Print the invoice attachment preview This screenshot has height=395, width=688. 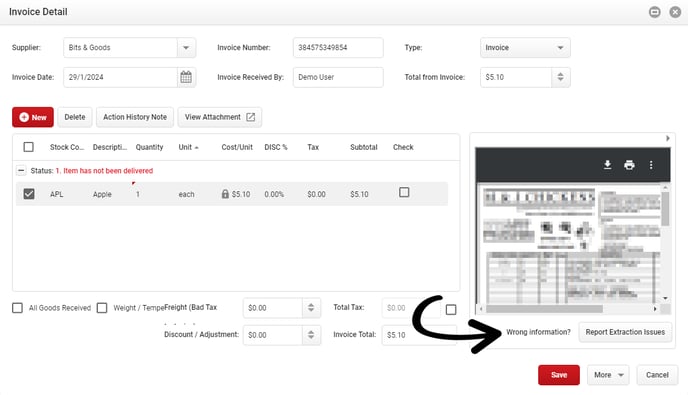tap(629, 165)
